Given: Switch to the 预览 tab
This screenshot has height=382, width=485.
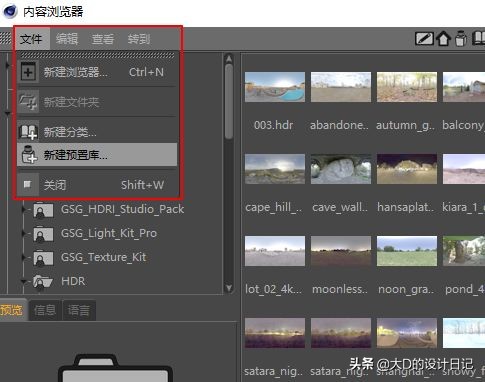Looking at the screenshot, I should pyautogui.click(x=13, y=310).
